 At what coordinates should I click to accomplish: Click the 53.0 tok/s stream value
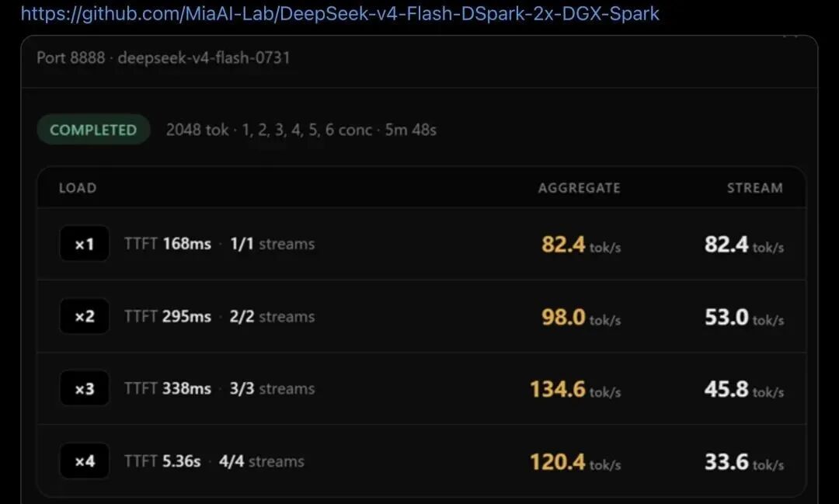pos(744,318)
